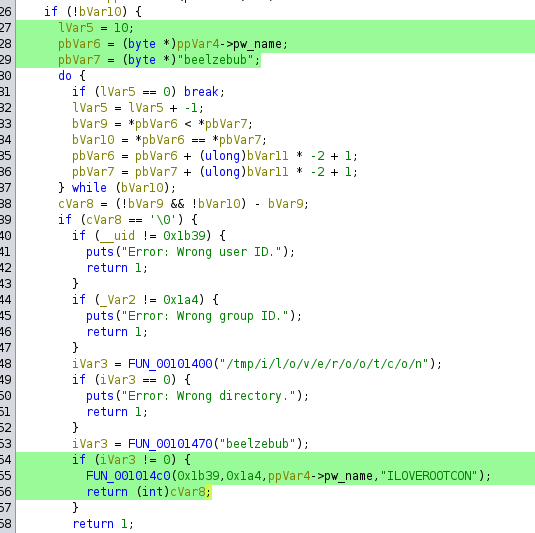Click iVar3 in condition on line 49
The width and height of the screenshot is (535, 533).
(118, 380)
